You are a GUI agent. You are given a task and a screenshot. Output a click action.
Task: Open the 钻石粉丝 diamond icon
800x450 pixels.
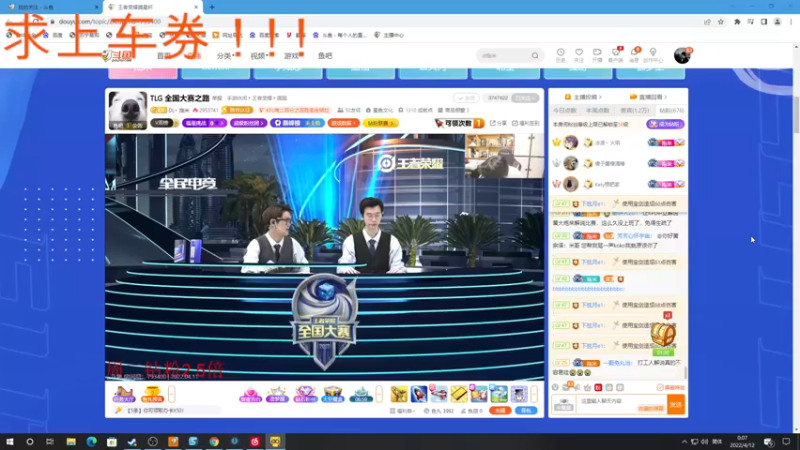click(x=305, y=394)
